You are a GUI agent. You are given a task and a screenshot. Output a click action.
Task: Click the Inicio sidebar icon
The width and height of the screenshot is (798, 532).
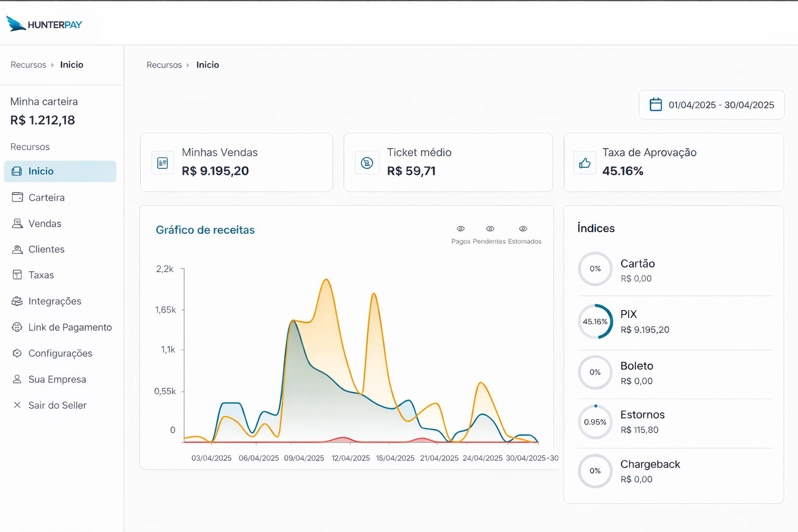coord(17,171)
